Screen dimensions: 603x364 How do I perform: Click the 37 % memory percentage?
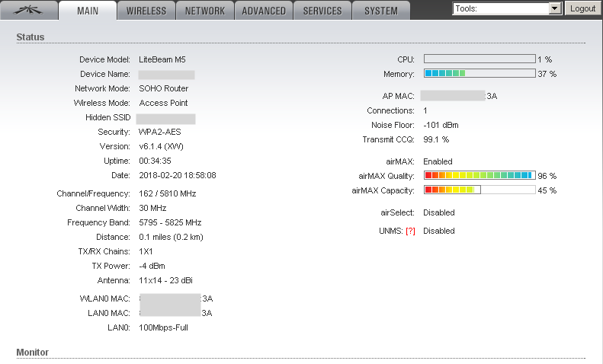tap(547, 74)
